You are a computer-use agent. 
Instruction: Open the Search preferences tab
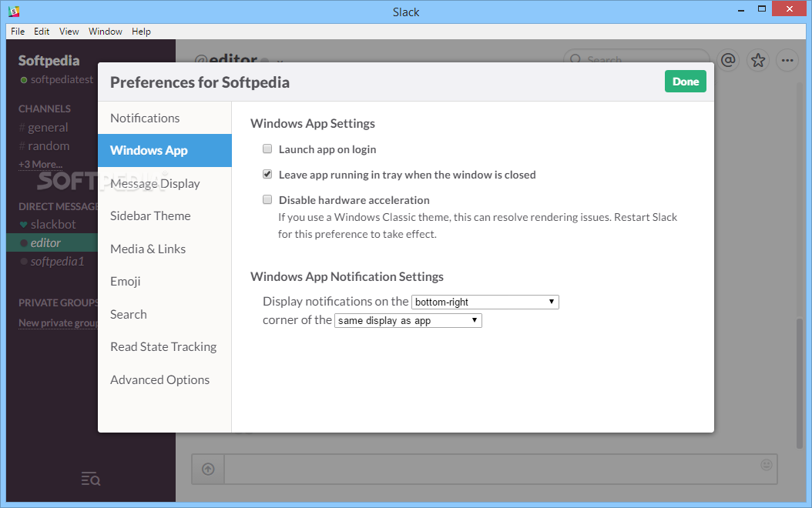click(165, 315)
